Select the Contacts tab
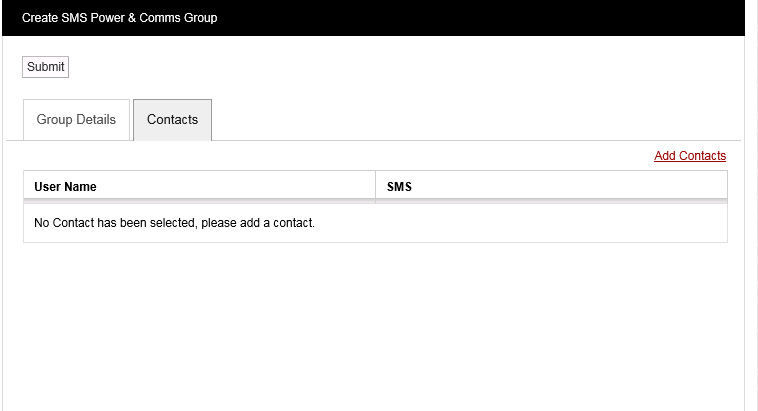 [172, 120]
